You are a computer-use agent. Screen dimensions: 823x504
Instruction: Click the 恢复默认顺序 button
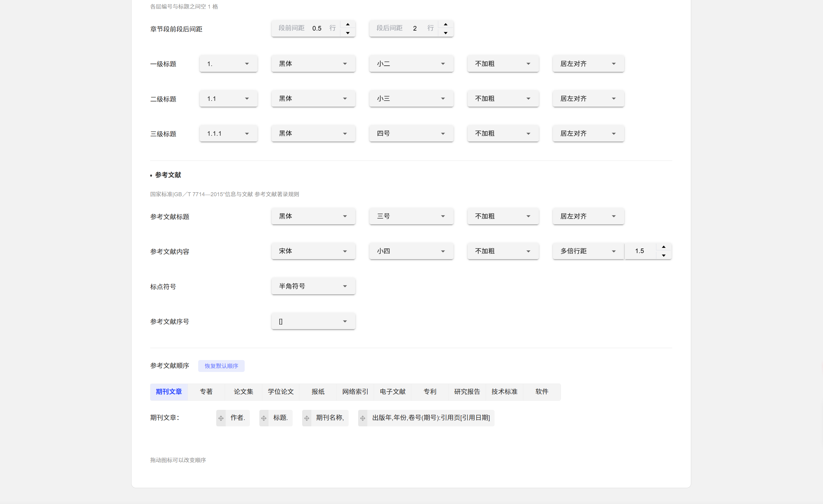pos(221,366)
